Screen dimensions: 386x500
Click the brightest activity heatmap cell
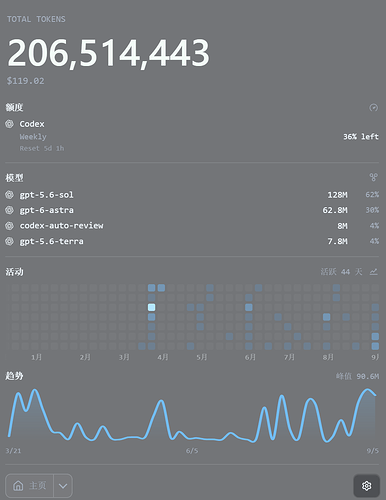tap(151, 307)
